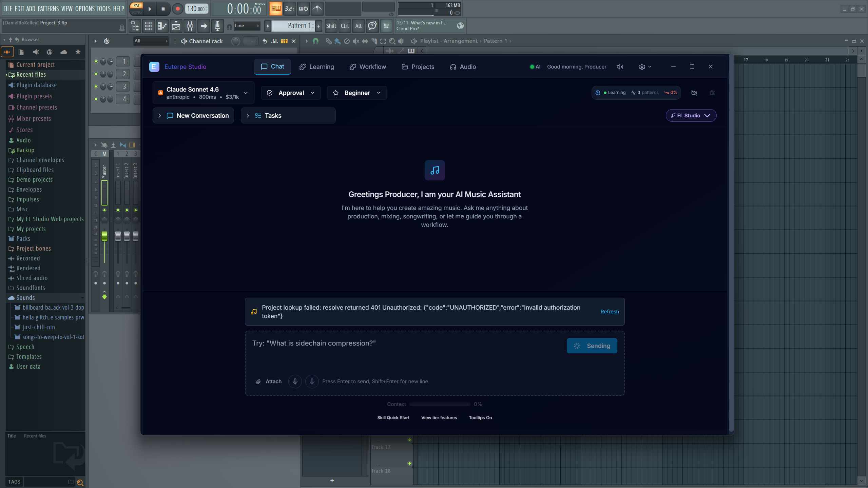This screenshot has height=488, width=868.
Task: Click the Attach button
Action: pyautogui.click(x=269, y=382)
